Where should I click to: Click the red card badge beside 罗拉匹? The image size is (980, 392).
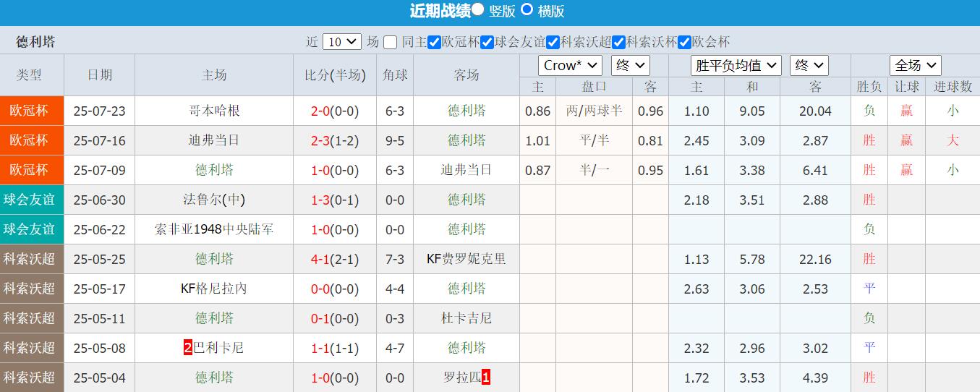coord(486,378)
